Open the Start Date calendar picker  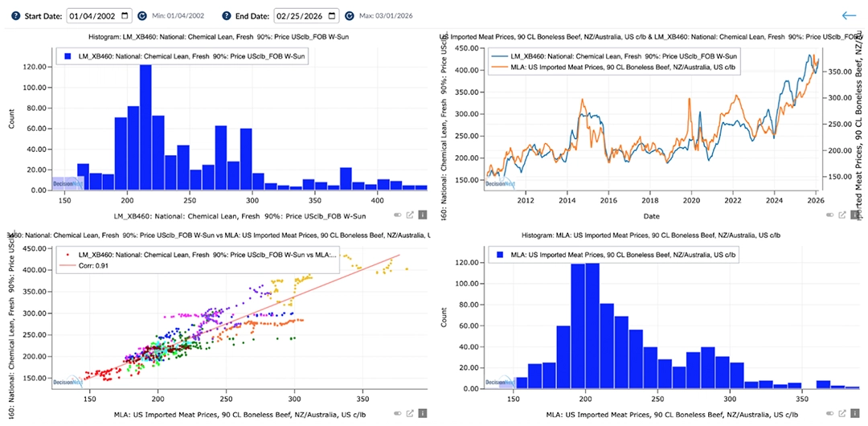tap(126, 15)
